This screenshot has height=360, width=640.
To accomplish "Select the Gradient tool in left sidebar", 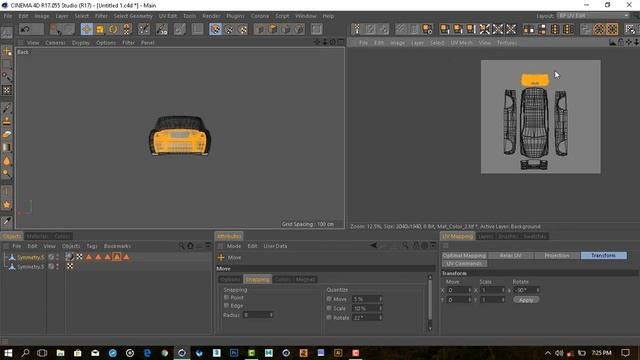I will tap(7, 147).
